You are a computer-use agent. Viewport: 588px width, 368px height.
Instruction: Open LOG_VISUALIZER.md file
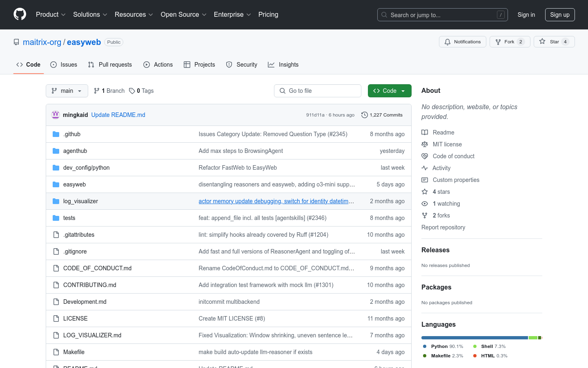[x=92, y=335]
